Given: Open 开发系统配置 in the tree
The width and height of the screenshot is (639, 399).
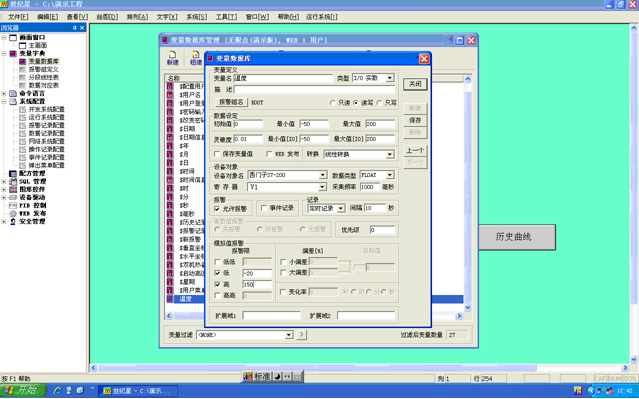Looking at the screenshot, I should (46, 109).
